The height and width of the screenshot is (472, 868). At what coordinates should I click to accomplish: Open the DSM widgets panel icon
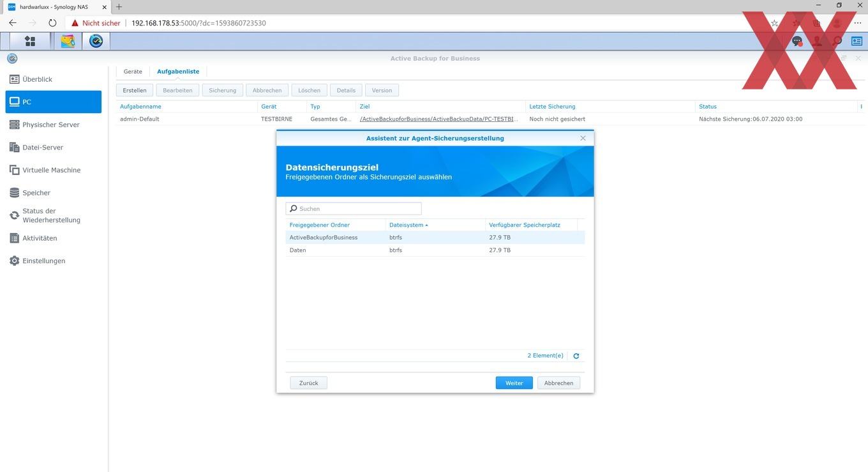[x=857, y=41]
